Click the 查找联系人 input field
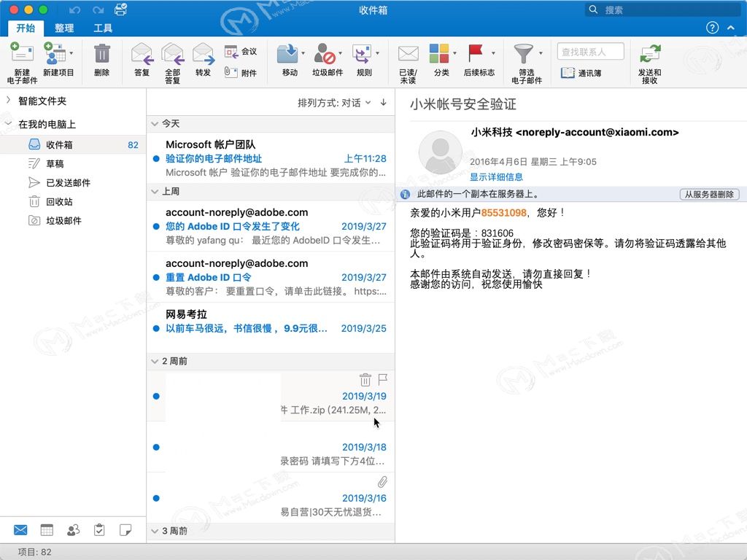Screen dimensions: 747x560 [591, 52]
